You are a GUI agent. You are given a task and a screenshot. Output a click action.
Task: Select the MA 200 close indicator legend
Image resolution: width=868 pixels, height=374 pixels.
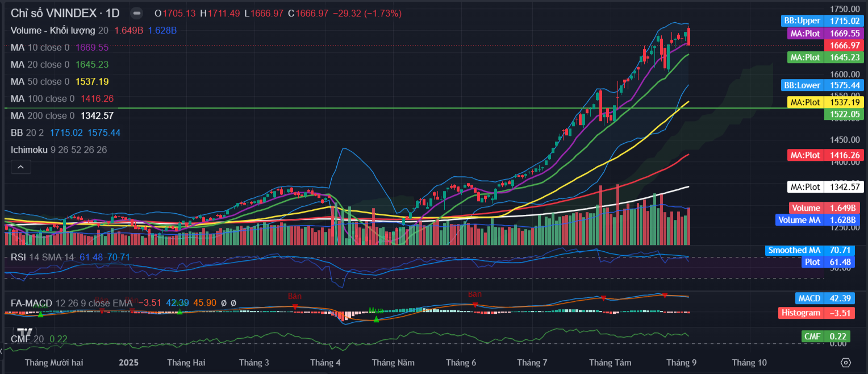point(42,115)
